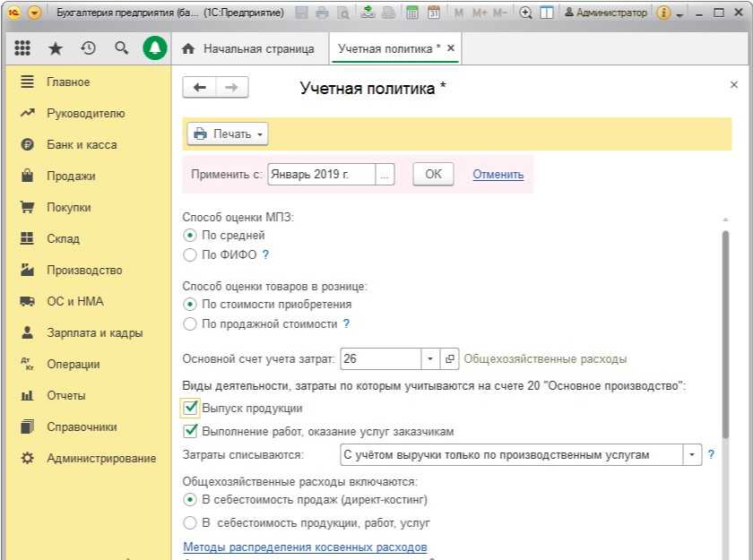
Task: Open the sections menu grid icon
Action: point(22,49)
